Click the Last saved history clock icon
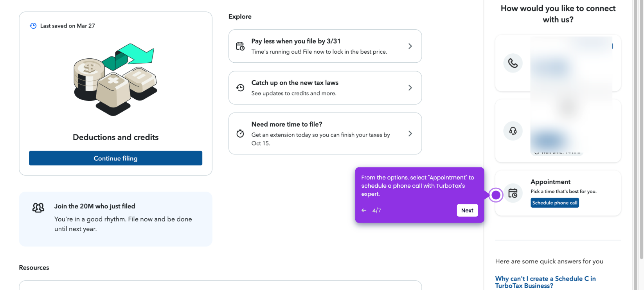The height and width of the screenshot is (290, 644). click(x=33, y=26)
